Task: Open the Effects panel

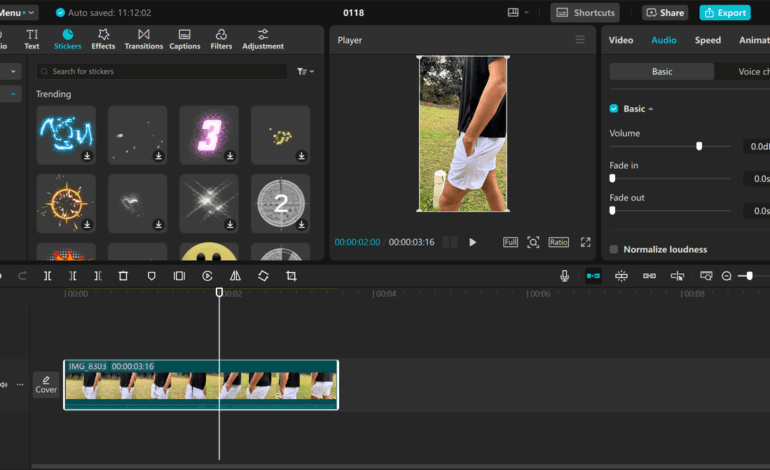Action: click(x=103, y=39)
